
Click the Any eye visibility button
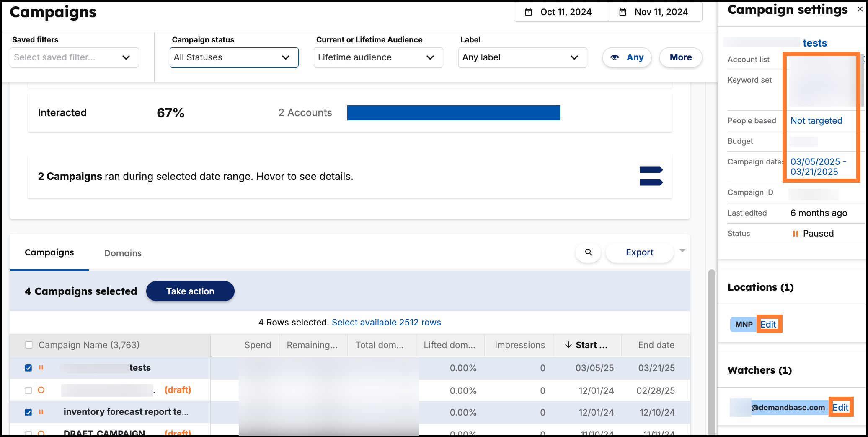click(627, 57)
